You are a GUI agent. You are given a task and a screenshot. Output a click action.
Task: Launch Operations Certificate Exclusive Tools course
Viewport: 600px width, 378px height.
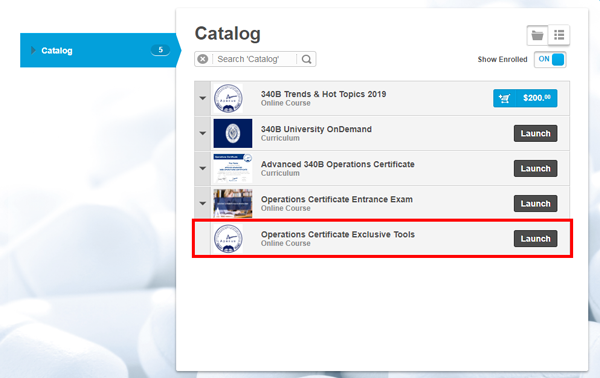(x=535, y=239)
